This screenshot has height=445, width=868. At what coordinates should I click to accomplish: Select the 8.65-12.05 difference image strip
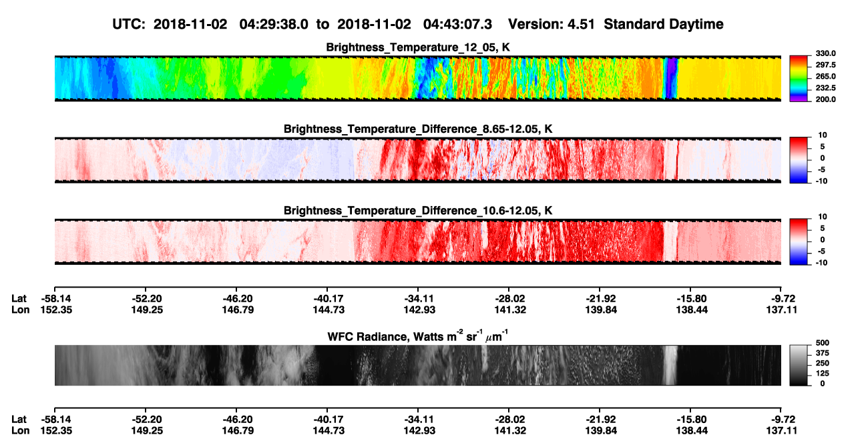(417, 160)
